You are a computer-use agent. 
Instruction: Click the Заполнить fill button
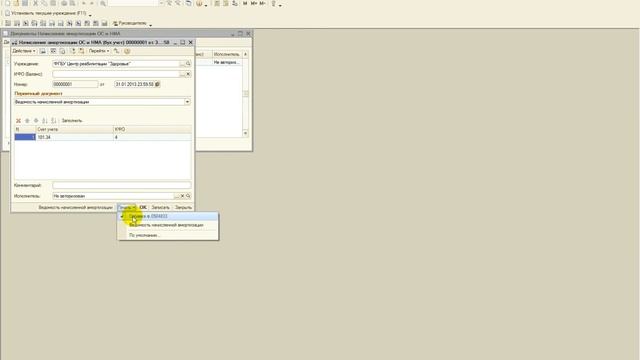(71, 121)
